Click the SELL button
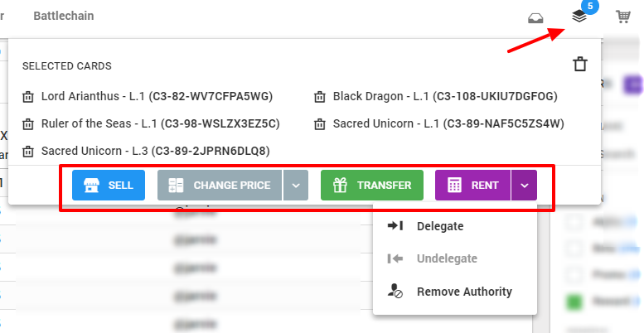The image size is (644, 333). pyautogui.click(x=109, y=186)
